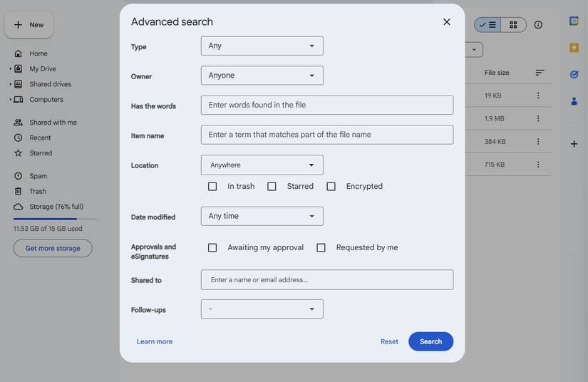Check Awaiting my approval
The width and height of the screenshot is (588, 382).
pyautogui.click(x=212, y=248)
